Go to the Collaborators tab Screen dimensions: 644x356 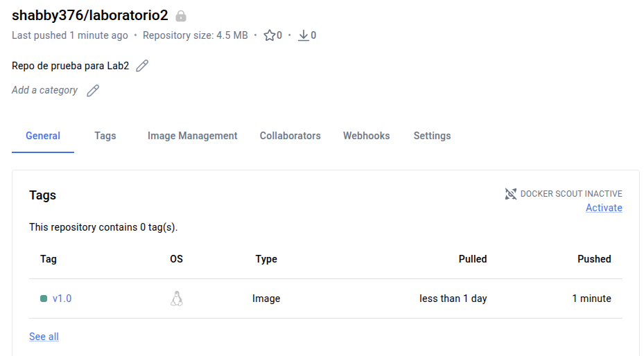coord(290,136)
